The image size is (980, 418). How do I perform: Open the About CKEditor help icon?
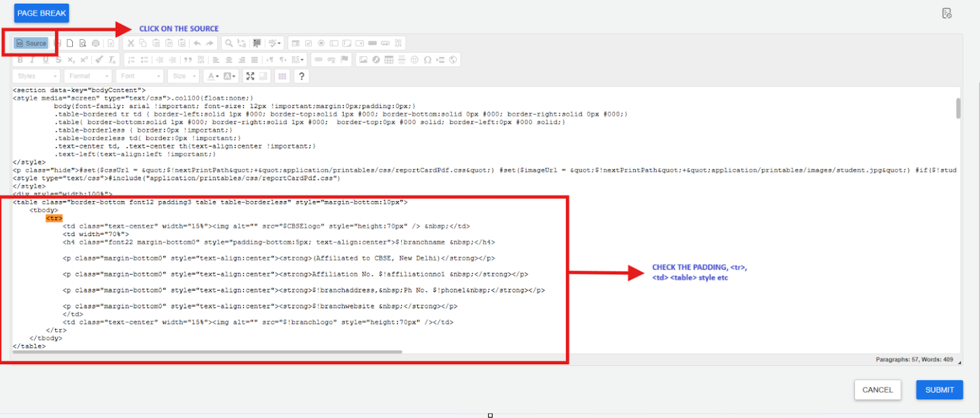[301, 76]
